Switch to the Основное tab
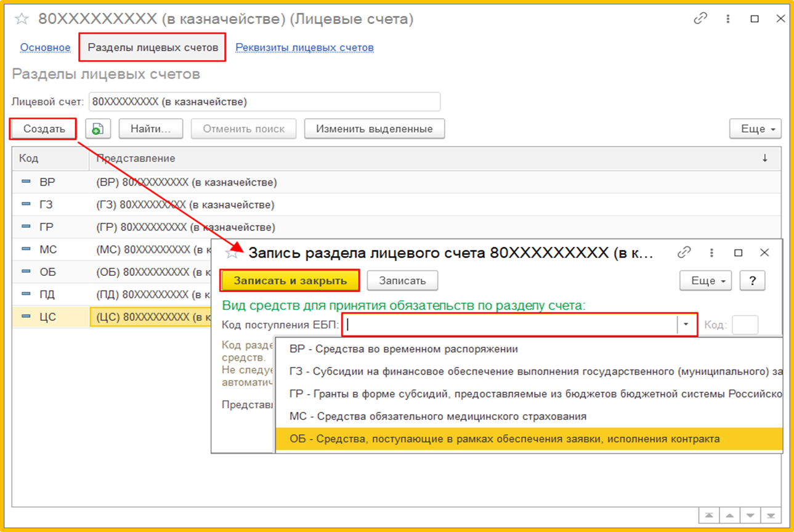Screen dimensions: 794x532 click(45, 47)
